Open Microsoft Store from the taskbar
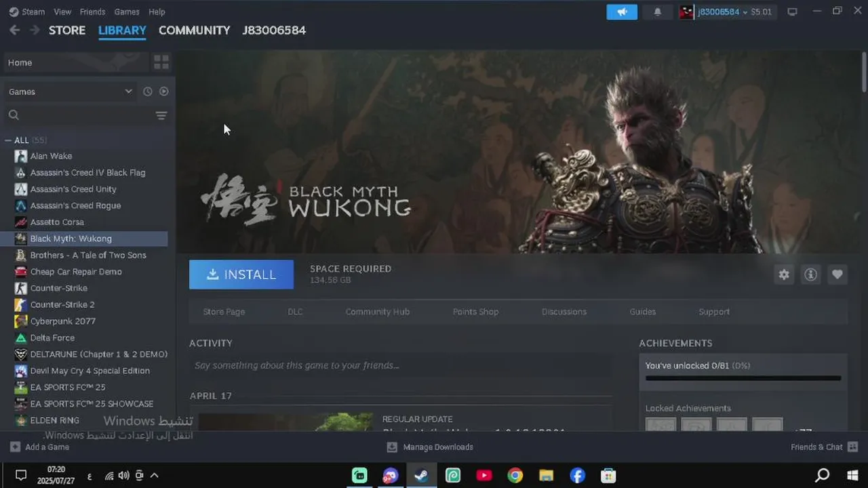The image size is (868, 488). click(x=608, y=475)
